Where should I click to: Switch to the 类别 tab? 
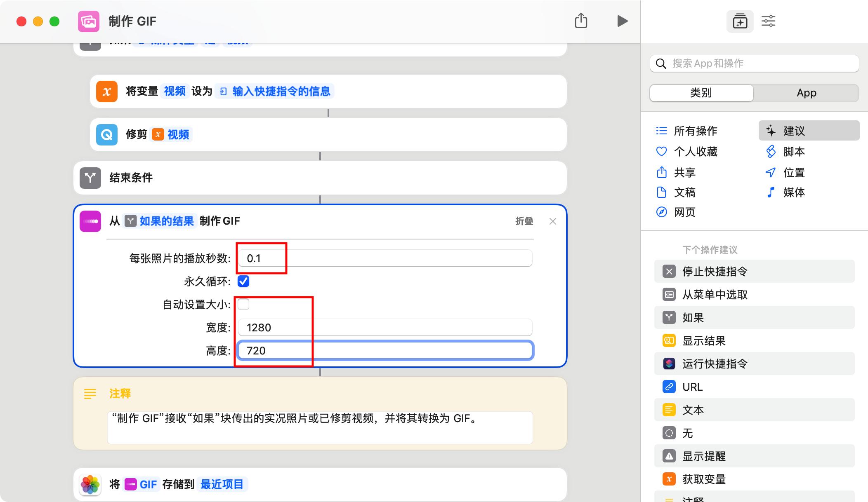pos(701,93)
